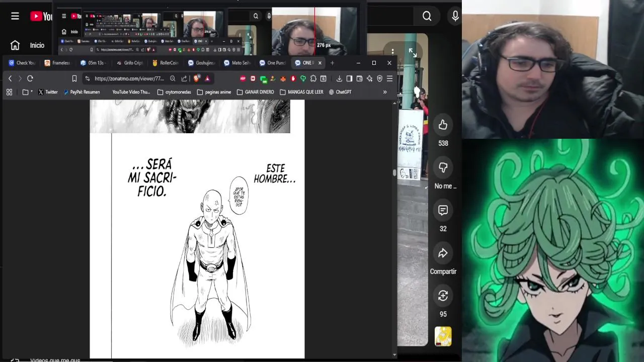Click scrollbar up arrow on manga page
644x362 pixels.
(x=394, y=103)
